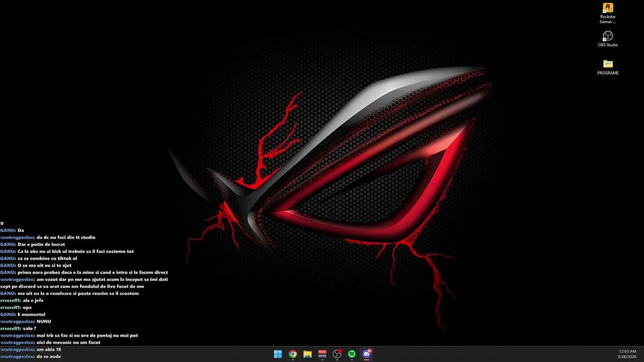Open File Explorer from the taskbar
The image size is (644, 362).
(x=307, y=354)
